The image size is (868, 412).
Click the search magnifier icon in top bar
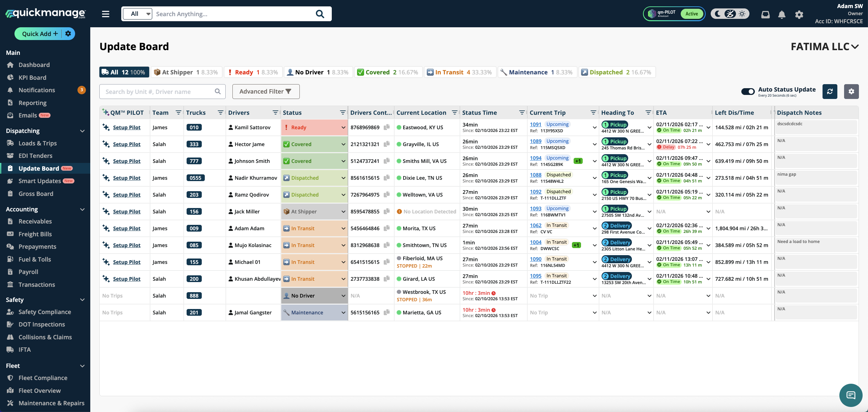pyautogui.click(x=320, y=14)
